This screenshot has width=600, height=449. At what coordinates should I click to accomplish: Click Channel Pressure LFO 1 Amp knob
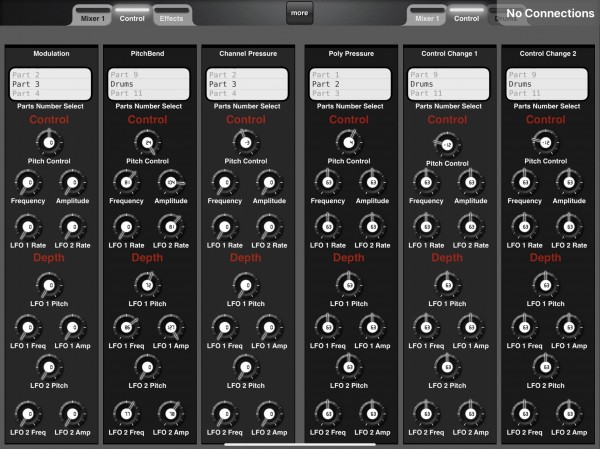pos(269,327)
